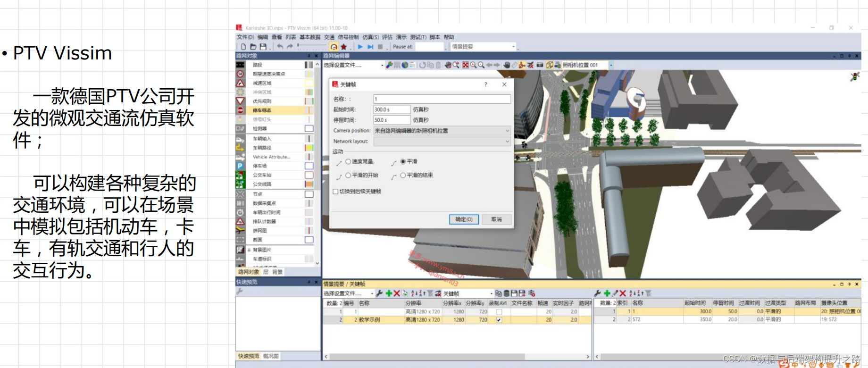Select 车辆出行时间 travel time icon

tap(241, 212)
